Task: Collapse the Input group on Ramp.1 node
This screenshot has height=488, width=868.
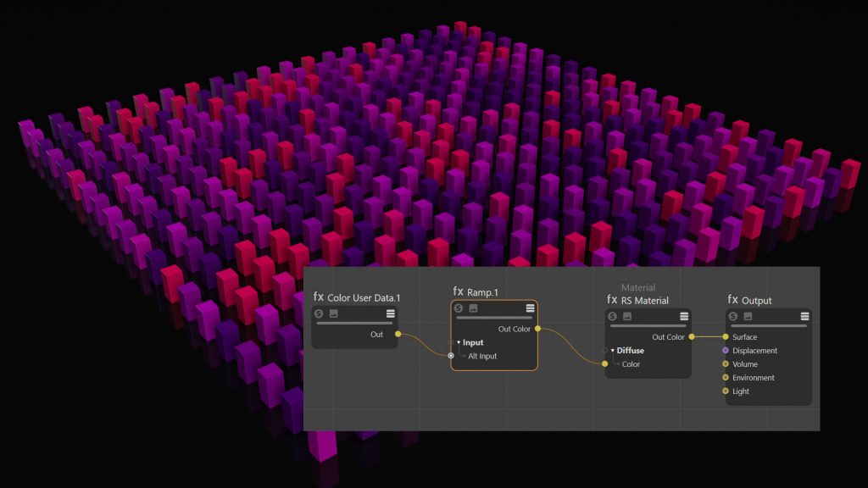Action: tap(459, 342)
